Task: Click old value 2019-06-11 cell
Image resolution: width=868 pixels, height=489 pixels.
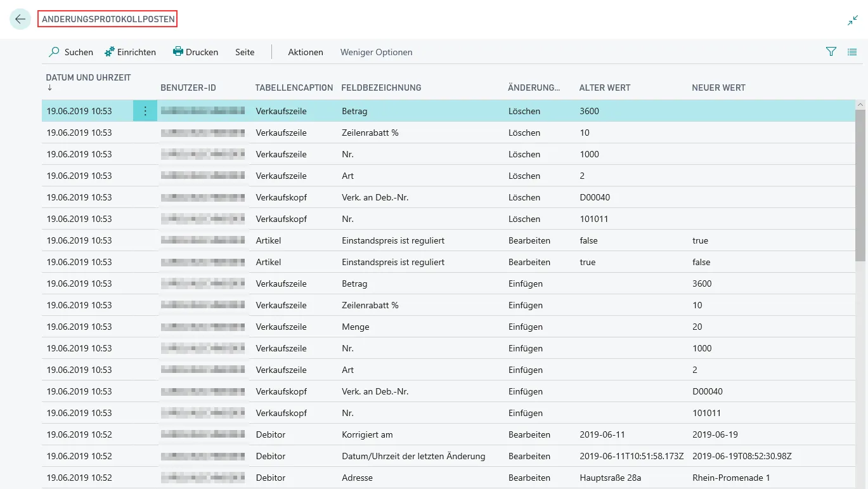Action: coord(602,434)
